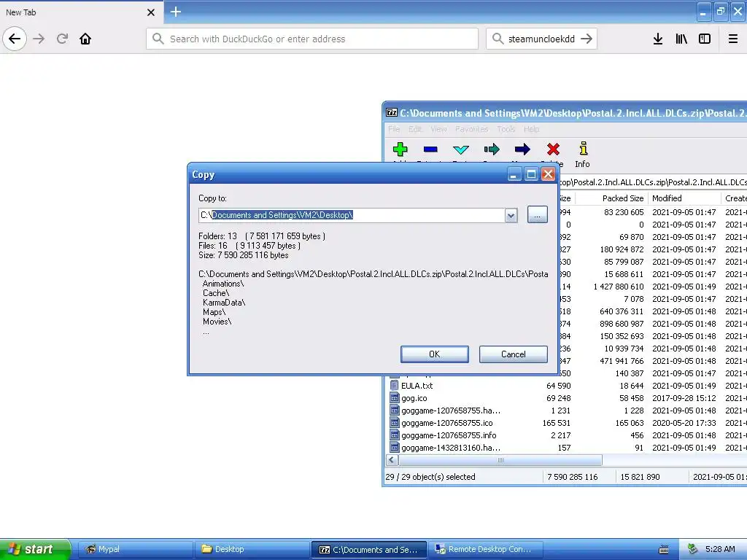Select the gog.ico file icon

(394, 398)
